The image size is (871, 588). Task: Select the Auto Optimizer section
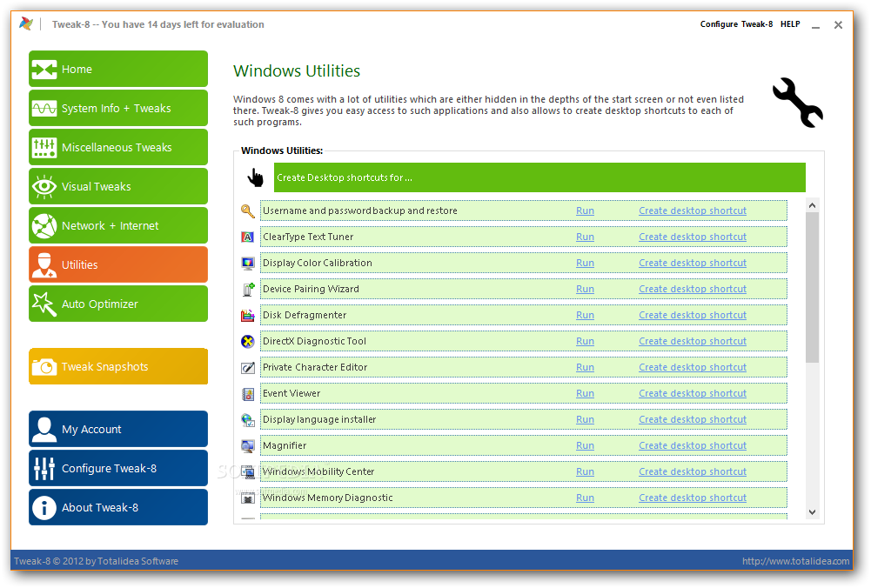coord(118,304)
